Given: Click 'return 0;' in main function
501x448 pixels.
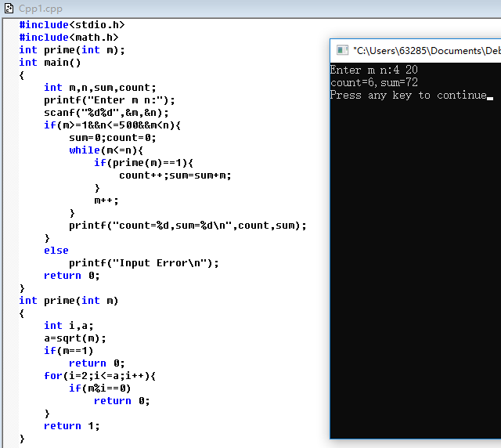Looking at the screenshot, I should coord(72,276).
